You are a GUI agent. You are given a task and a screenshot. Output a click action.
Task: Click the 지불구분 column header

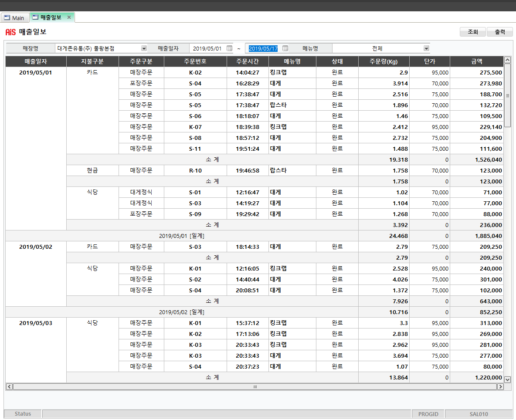(x=92, y=61)
